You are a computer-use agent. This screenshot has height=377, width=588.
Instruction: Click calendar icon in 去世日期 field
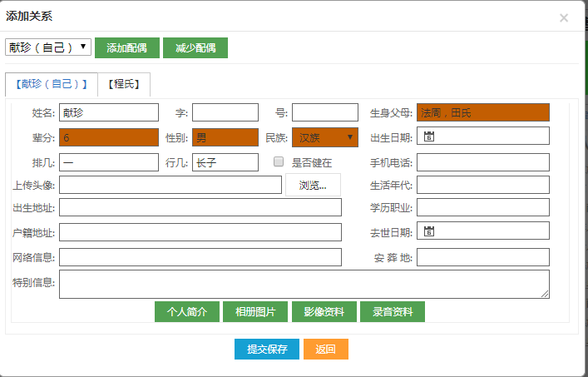coord(429,231)
